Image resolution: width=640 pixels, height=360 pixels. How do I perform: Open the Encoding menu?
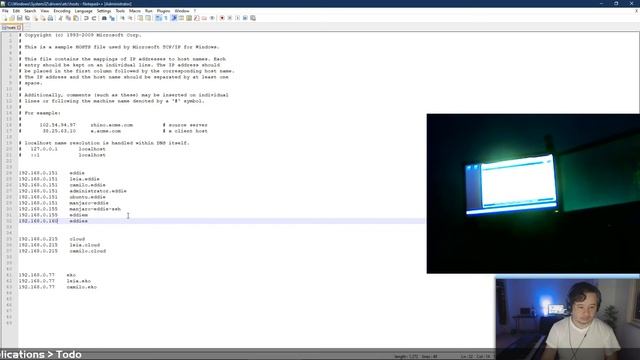click(62, 11)
